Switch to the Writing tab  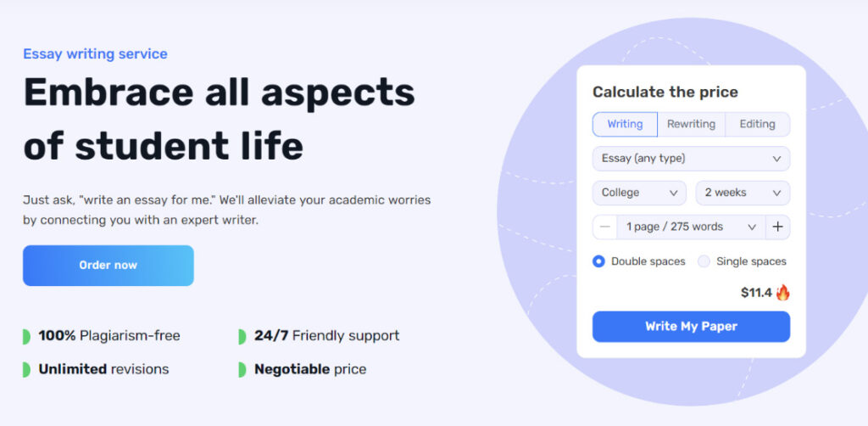coord(625,124)
